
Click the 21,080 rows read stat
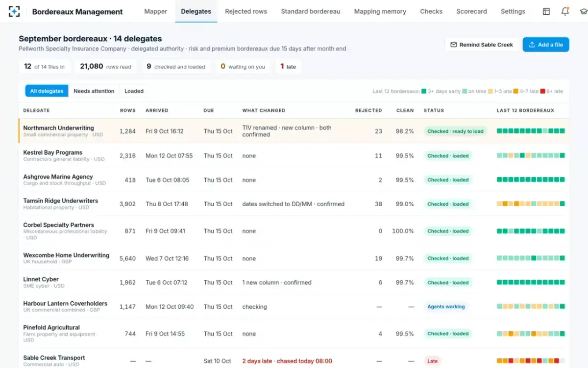[x=106, y=67]
